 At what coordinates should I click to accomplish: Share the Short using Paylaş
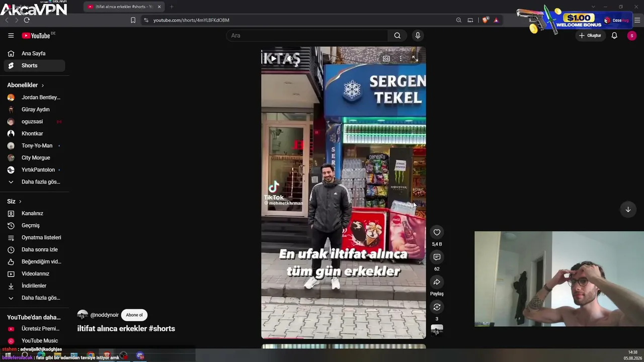[x=437, y=282]
